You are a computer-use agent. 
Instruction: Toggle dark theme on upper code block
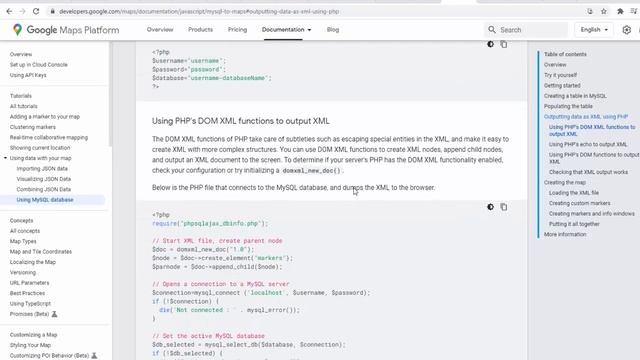pyautogui.click(x=490, y=44)
